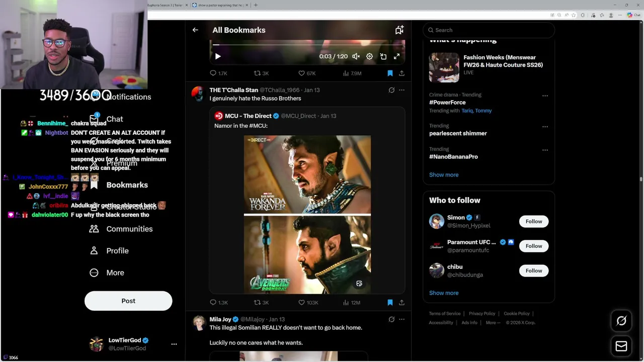Click the Post button
This screenshot has height=362, width=644.
pyautogui.click(x=128, y=301)
